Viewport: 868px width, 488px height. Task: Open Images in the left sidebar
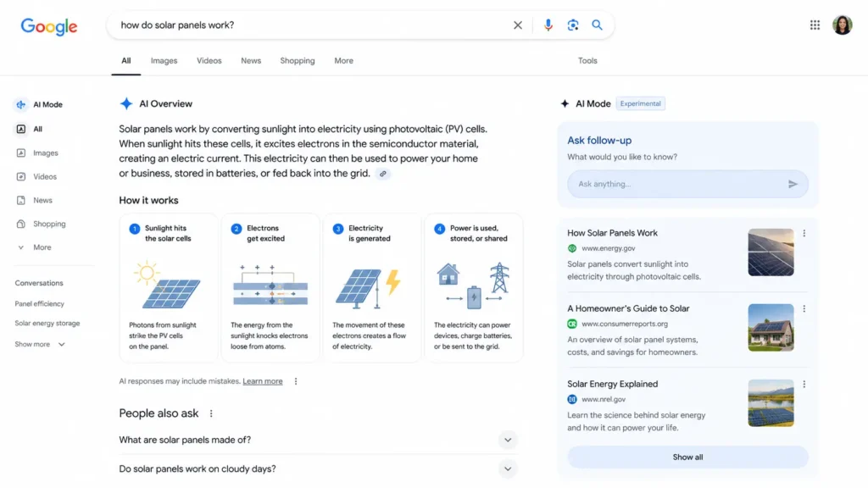[x=37, y=152]
